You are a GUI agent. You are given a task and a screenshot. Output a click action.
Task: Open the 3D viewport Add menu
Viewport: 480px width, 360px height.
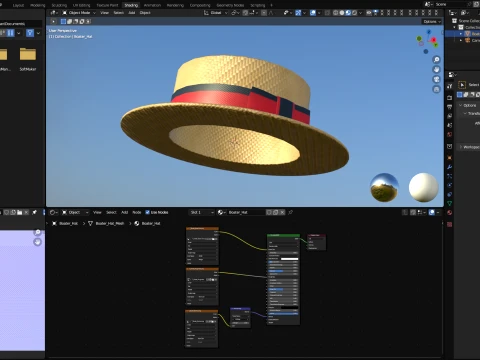click(132, 13)
